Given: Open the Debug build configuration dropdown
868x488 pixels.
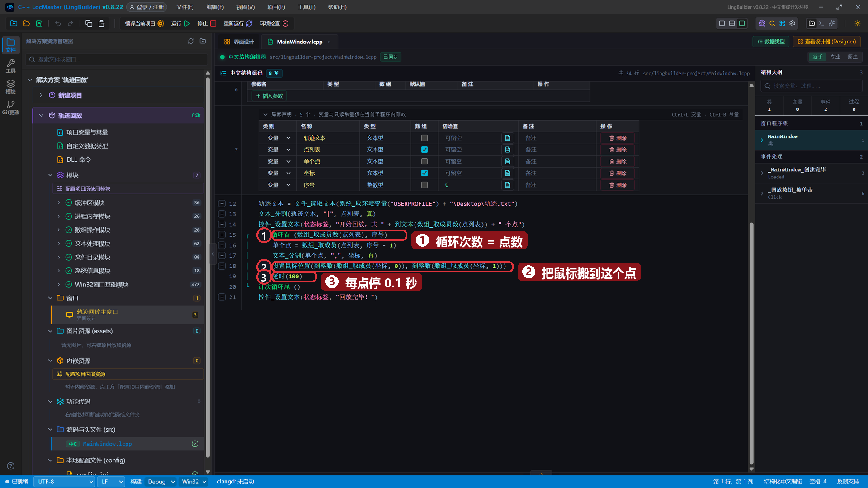Looking at the screenshot, I should [x=161, y=482].
